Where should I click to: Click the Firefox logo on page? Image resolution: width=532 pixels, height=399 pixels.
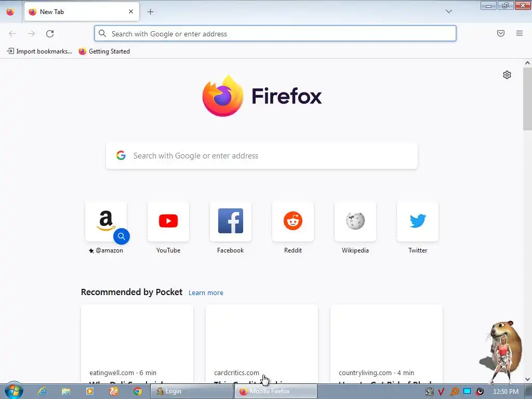click(262, 96)
